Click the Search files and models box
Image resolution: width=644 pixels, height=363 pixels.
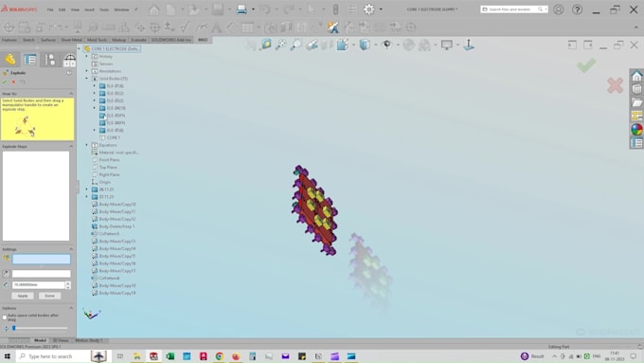514,9
